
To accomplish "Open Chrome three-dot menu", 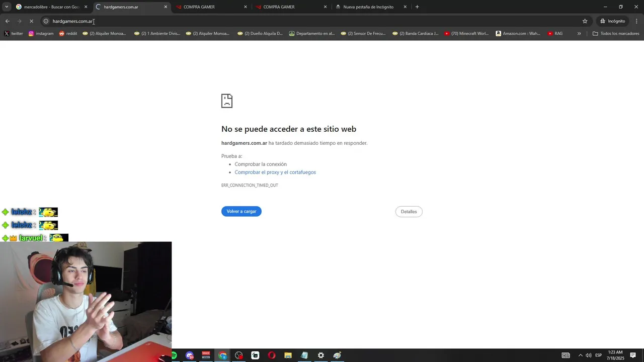I will click(636, 21).
